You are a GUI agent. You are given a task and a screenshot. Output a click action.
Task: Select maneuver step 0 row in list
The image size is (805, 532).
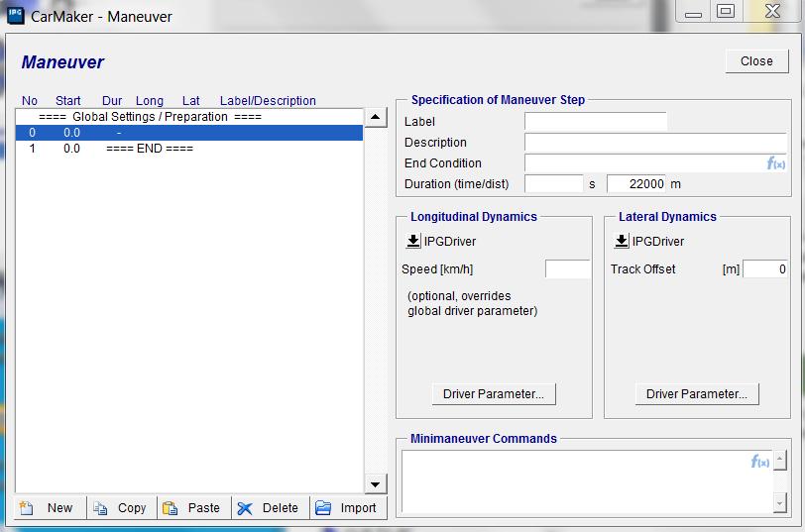click(189, 133)
